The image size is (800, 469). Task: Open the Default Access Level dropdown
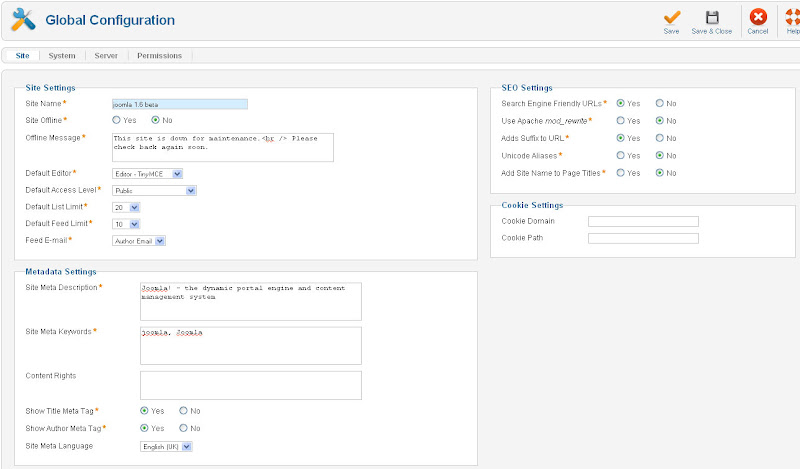pyautogui.click(x=154, y=191)
